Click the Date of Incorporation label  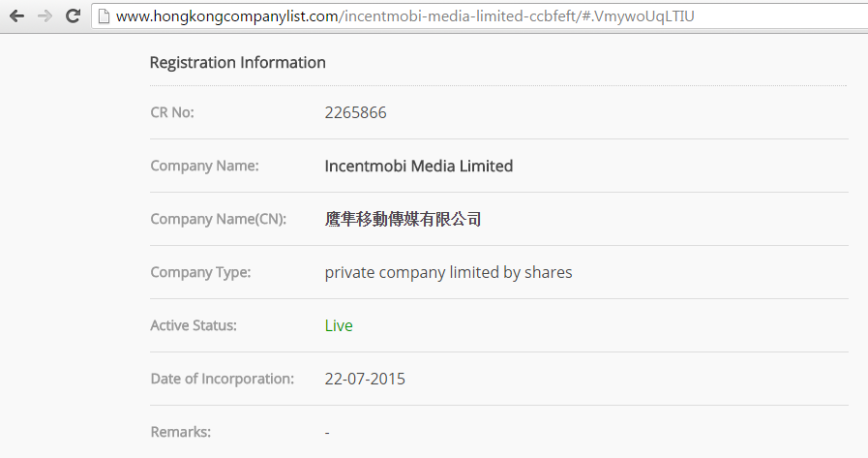[x=222, y=379]
